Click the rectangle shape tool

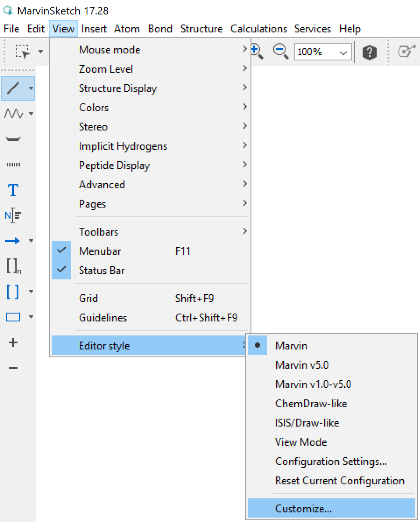[x=13, y=317]
